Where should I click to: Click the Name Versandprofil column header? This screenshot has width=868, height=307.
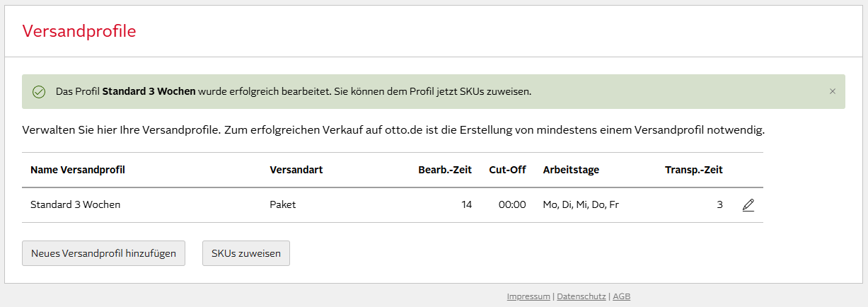click(78, 170)
